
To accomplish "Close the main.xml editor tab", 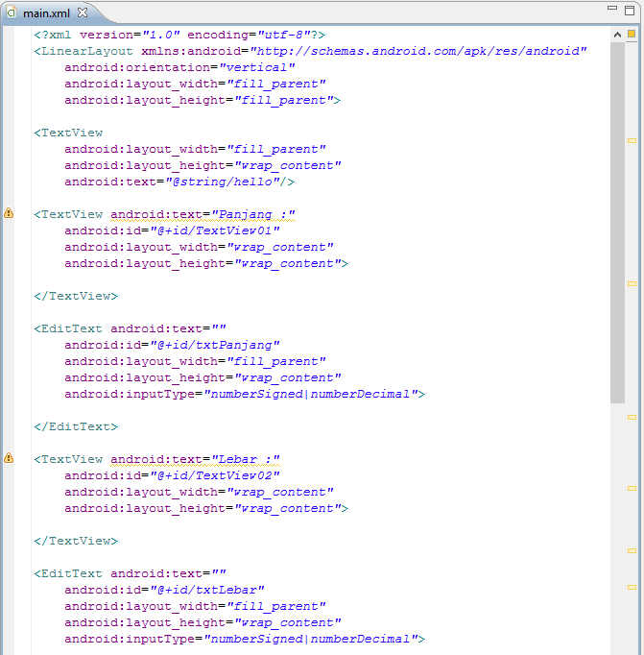I will pyautogui.click(x=83, y=12).
